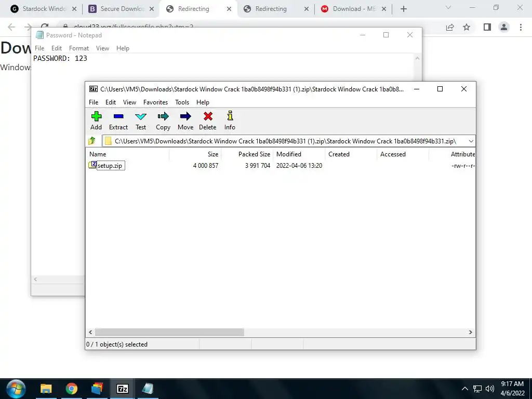Open File Explorer from the taskbar
Image resolution: width=532 pixels, height=399 pixels.
(x=46, y=389)
